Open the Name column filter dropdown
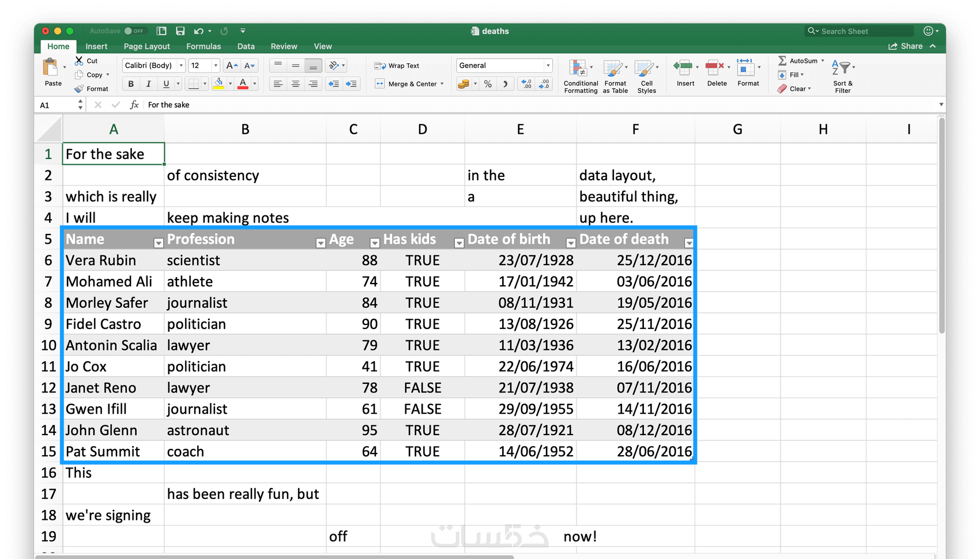This screenshot has height=559, width=980. tap(159, 243)
